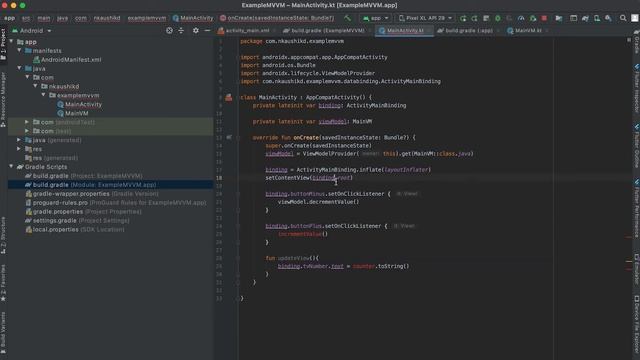Open the app run configuration dropdown

[x=376, y=18]
